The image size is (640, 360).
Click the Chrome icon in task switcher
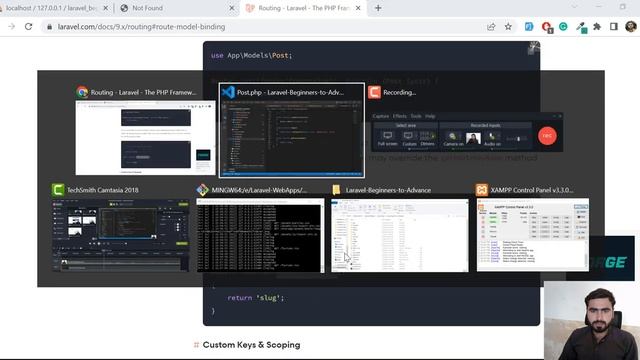(82, 92)
